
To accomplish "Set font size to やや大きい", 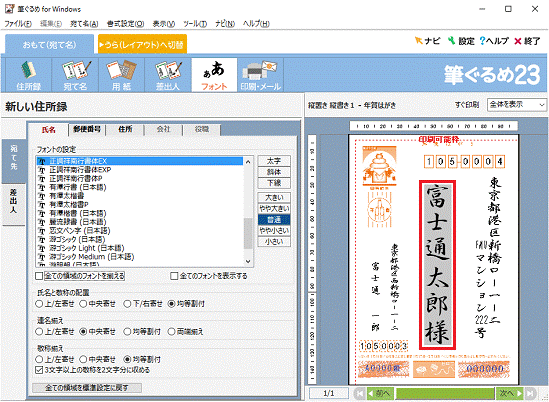I will [274, 209].
